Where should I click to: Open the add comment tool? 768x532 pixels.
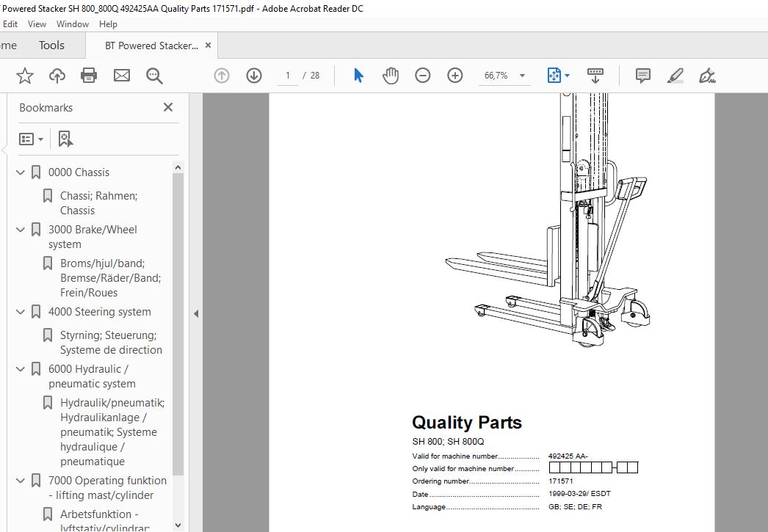642,76
